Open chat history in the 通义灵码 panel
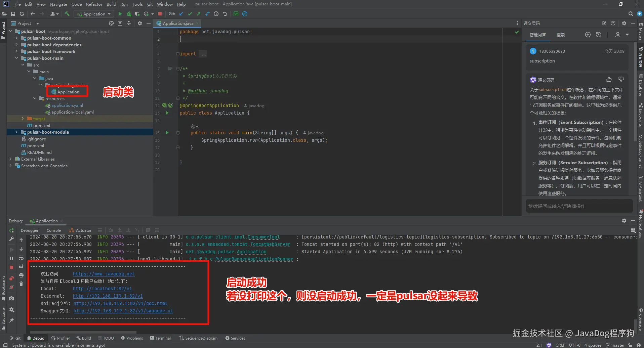644x348 pixels. tap(599, 35)
